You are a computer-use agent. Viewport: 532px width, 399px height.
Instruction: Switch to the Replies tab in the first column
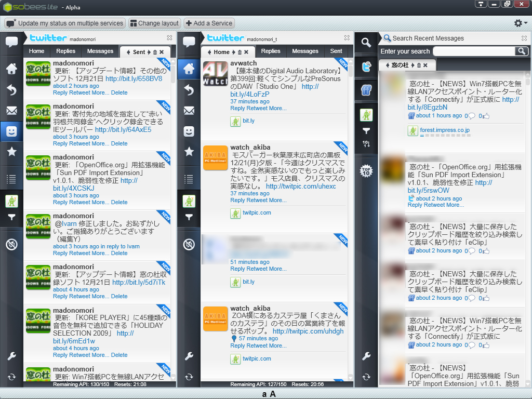click(65, 51)
